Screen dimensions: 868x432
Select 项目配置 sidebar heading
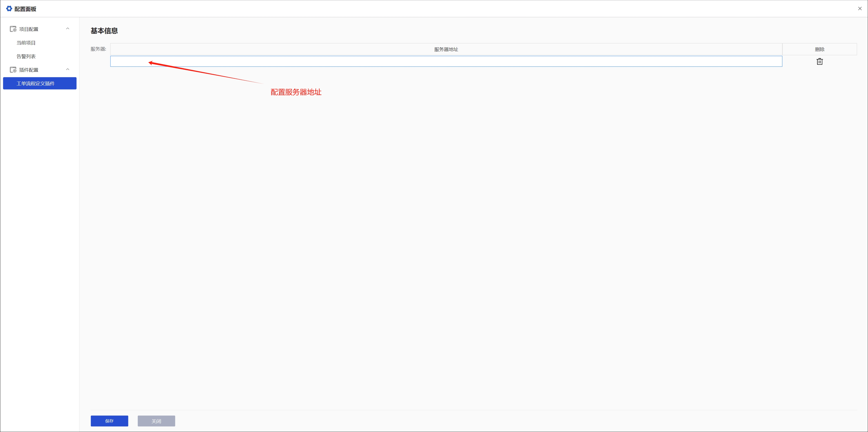29,29
